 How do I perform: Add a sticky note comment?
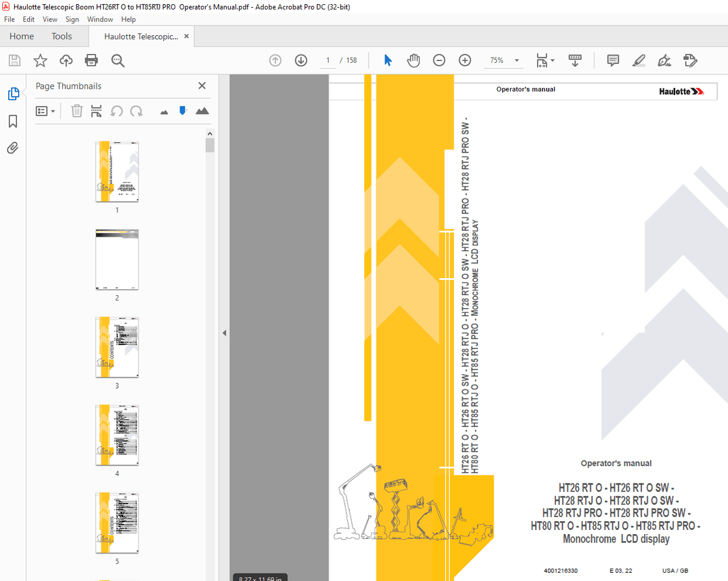click(x=612, y=60)
